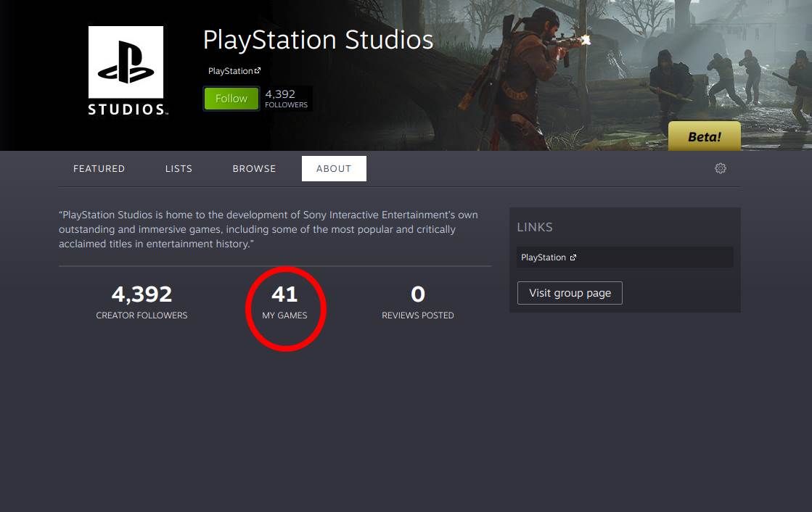
Task: Click the LINKS panel header
Action: click(x=535, y=226)
